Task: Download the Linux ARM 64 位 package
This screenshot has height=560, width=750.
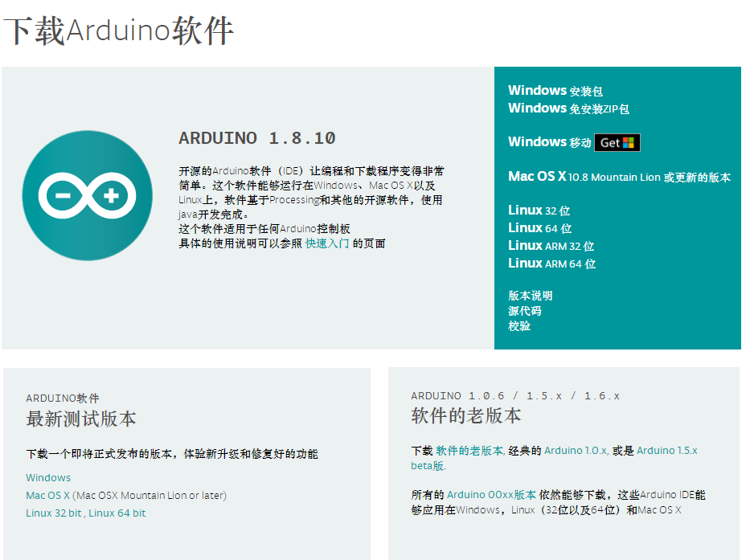Action: [x=551, y=264]
